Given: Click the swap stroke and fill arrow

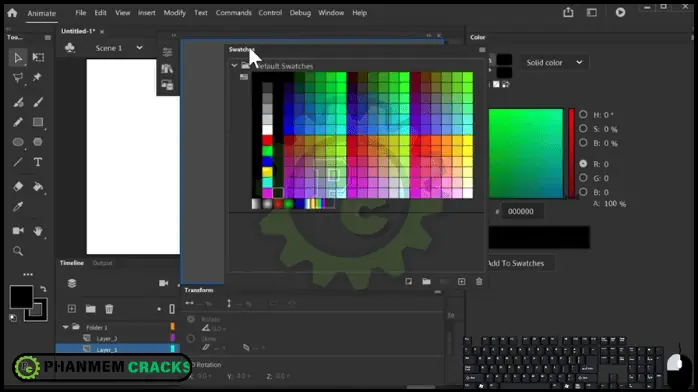Looking at the screenshot, I should [43, 289].
